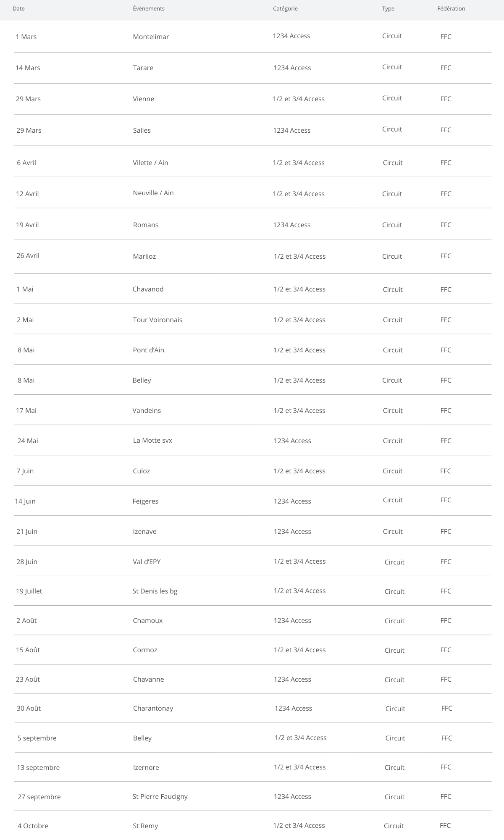This screenshot has width=504, height=840.
Task: Open the St Denis les bg event
Action: pyautogui.click(x=155, y=591)
